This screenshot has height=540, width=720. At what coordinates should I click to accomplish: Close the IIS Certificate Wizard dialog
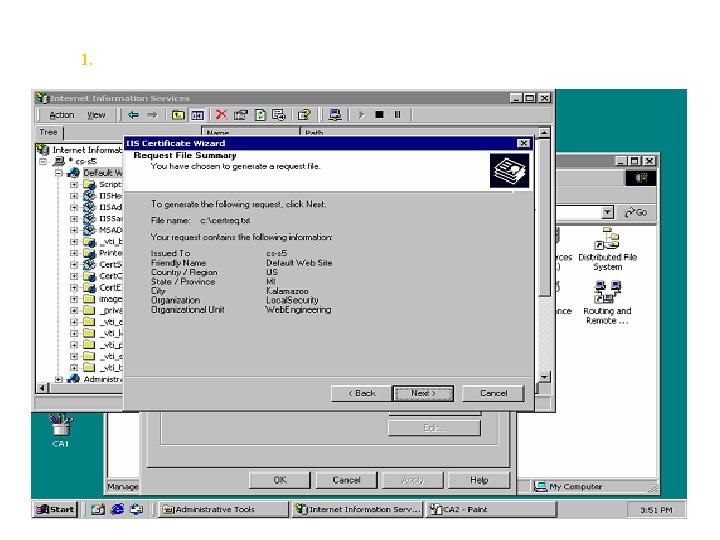coord(523,143)
